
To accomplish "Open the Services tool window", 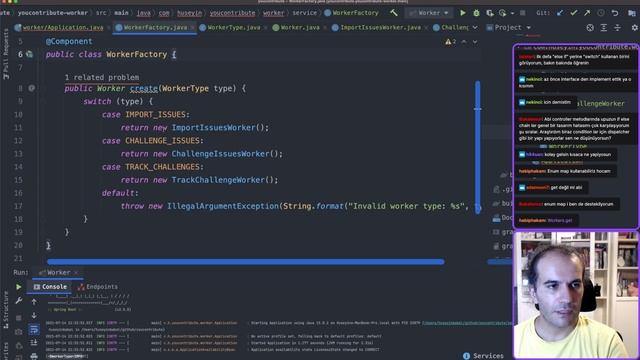I will point(483,356).
